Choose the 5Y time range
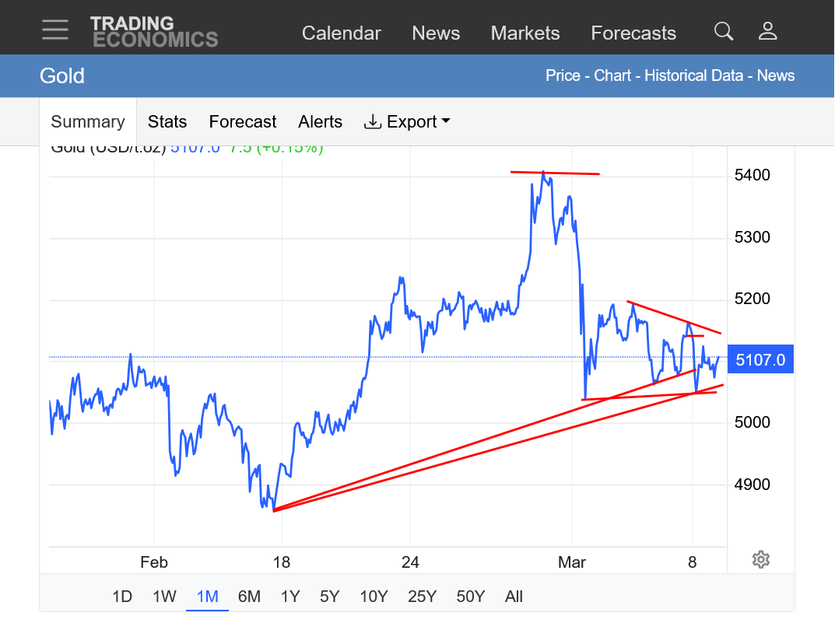 (x=330, y=597)
